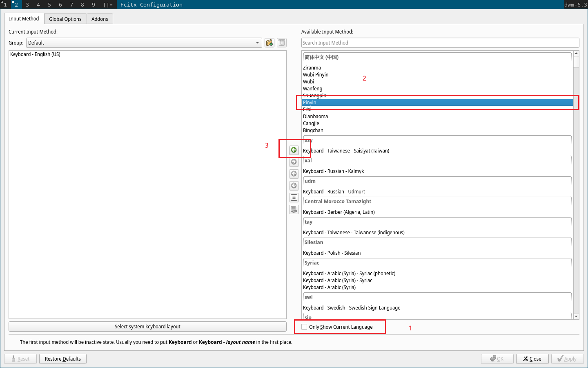Switch to dwm tag 9

click(94, 4)
